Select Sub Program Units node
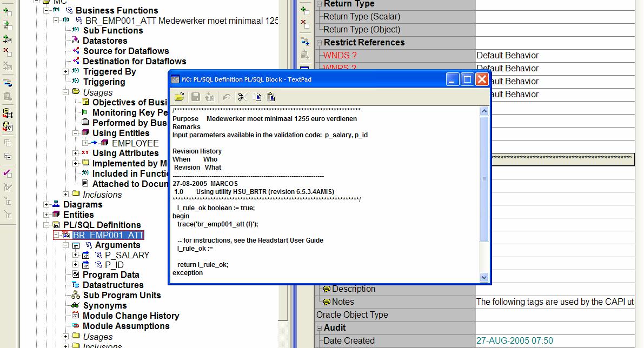This screenshot has width=644, height=348. (x=122, y=296)
